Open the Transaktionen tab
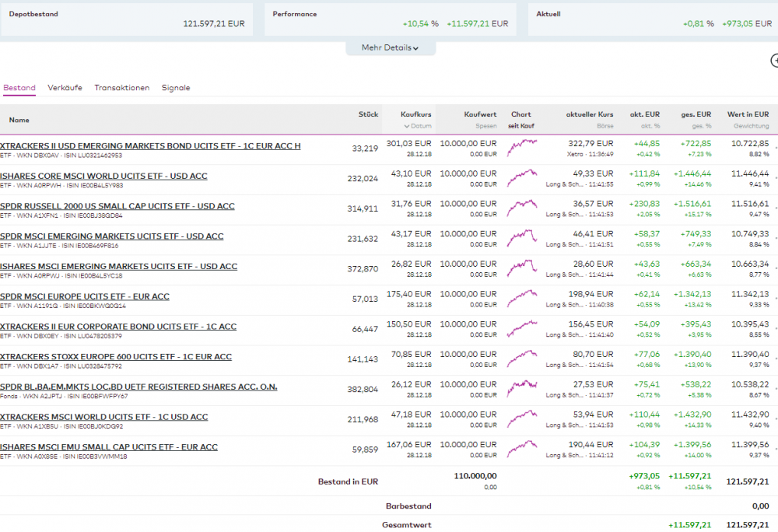The width and height of the screenshot is (778, 532). 121,88
